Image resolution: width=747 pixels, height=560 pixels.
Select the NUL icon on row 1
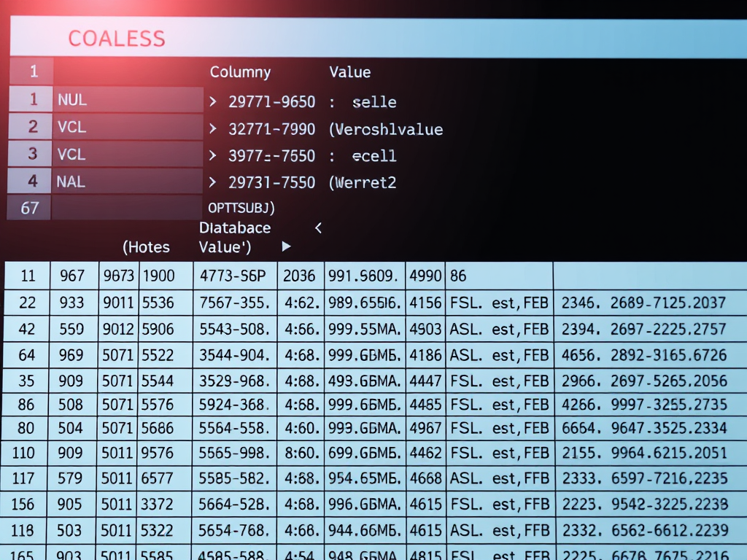[x=72, y=100]
